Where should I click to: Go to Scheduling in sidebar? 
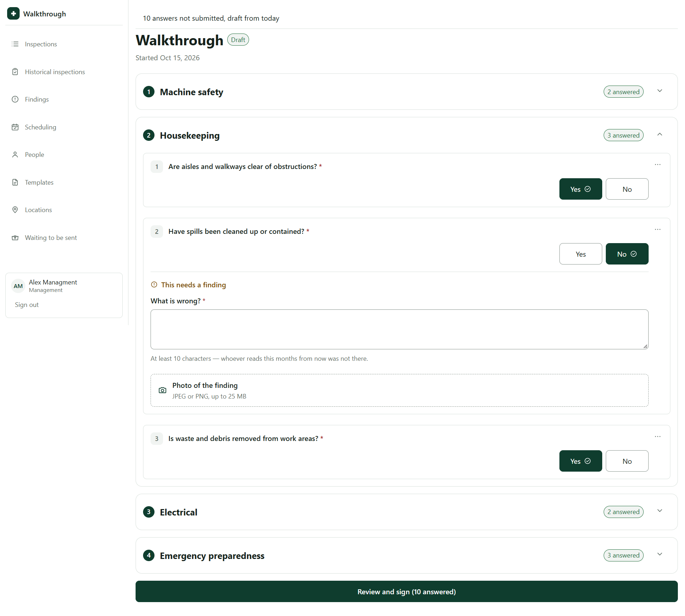64,127
